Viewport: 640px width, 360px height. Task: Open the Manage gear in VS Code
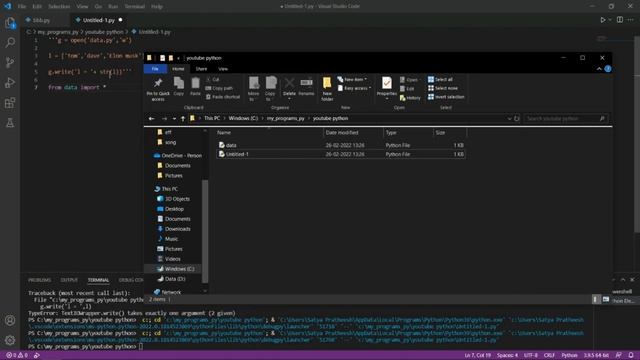[10, 340]
